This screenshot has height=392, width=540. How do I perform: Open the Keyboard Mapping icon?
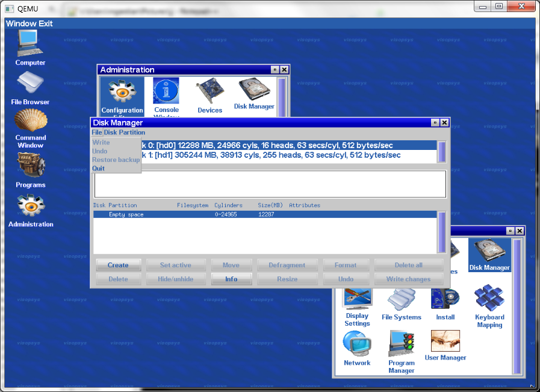coord(489,306)
